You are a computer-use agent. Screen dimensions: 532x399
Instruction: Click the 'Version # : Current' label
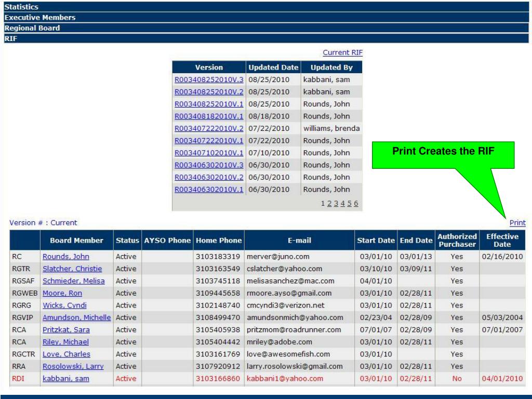[x=43, y=223]
